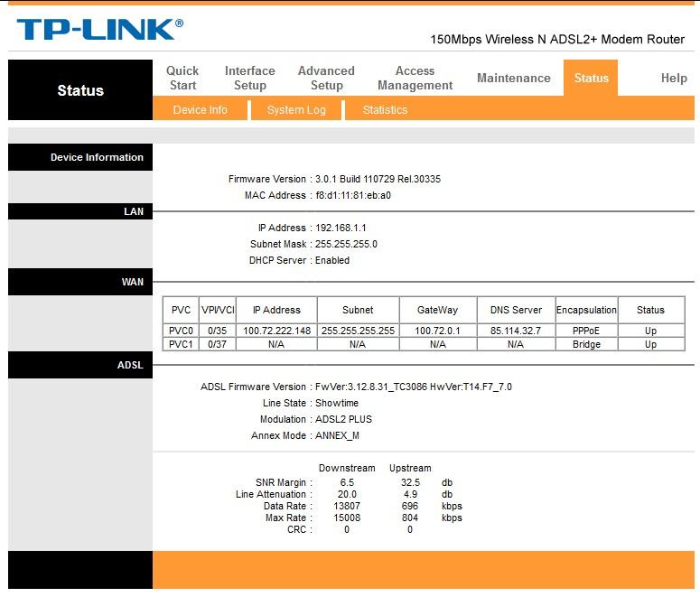Image resolution: width=700 pixels, height=597 pixels.
Task: Open the Interface Setup tab
Action: tap(250, 79)
